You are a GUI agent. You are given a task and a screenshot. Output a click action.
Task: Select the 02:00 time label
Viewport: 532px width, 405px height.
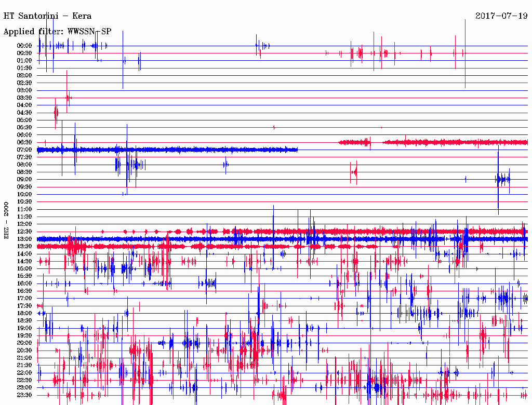coord(24,75)
